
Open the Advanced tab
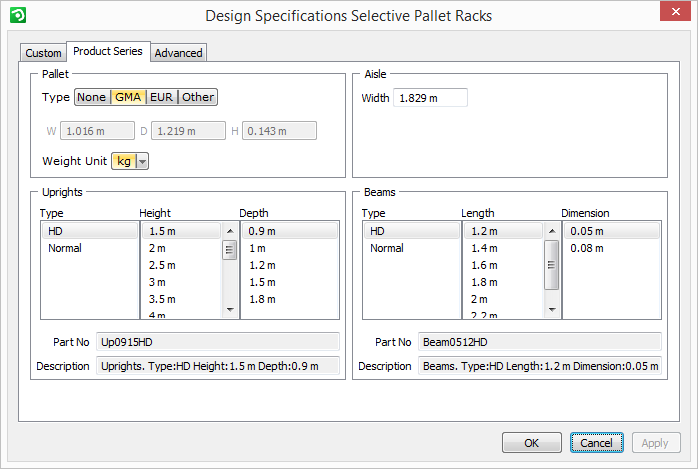pos(179,53)
